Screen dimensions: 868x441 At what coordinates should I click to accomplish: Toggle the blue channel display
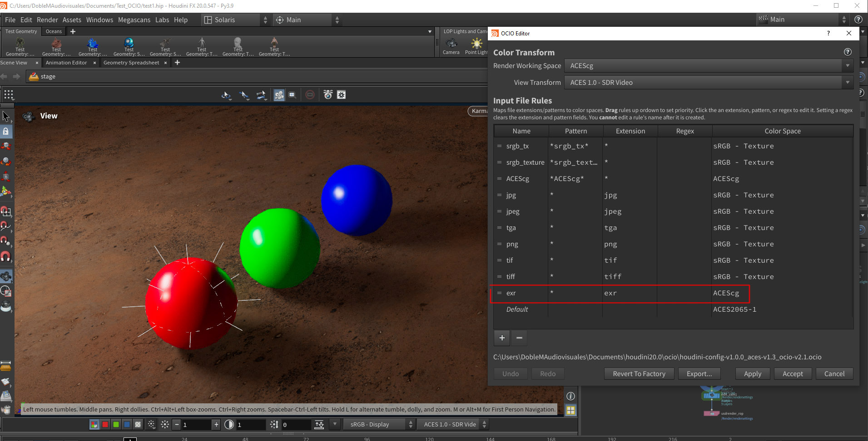[127, 425]
